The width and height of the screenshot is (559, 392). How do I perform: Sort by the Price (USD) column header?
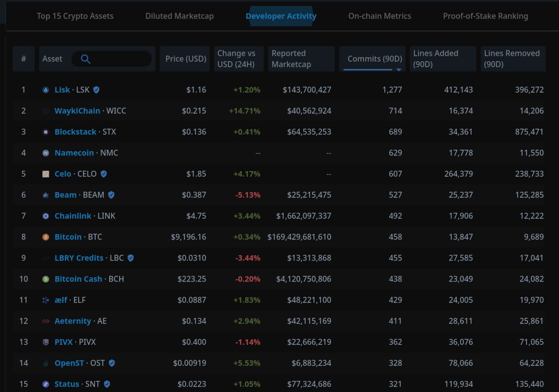coord(185,59)
